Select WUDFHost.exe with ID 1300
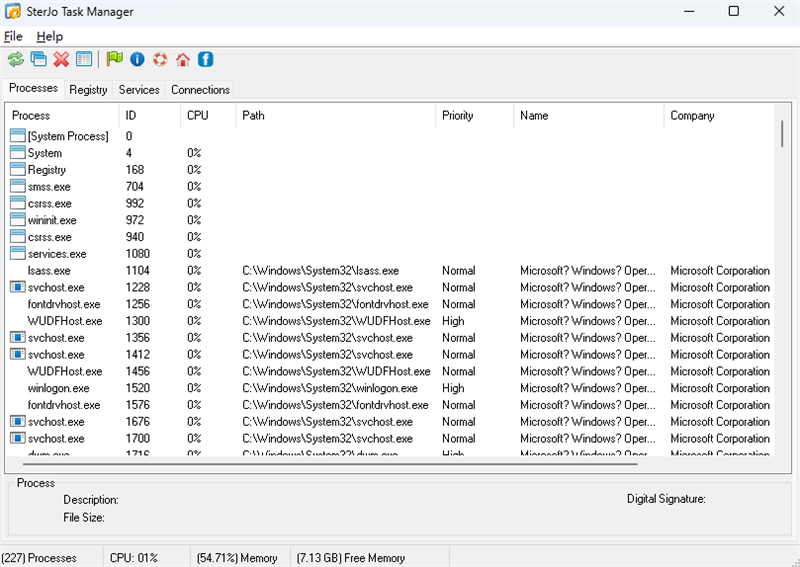Viewport: 800px width, 567px height. [390, 321]
